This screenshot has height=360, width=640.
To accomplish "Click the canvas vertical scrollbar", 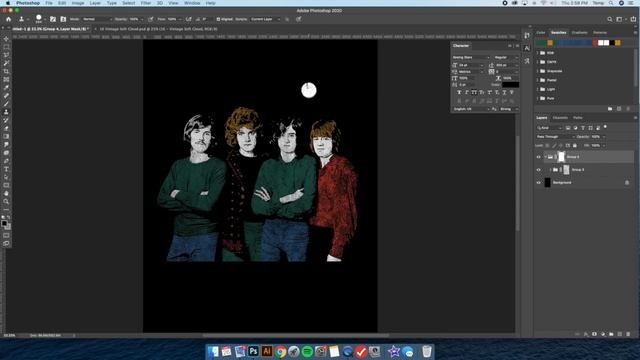I will pyautogui.click(x=518, y=184).
